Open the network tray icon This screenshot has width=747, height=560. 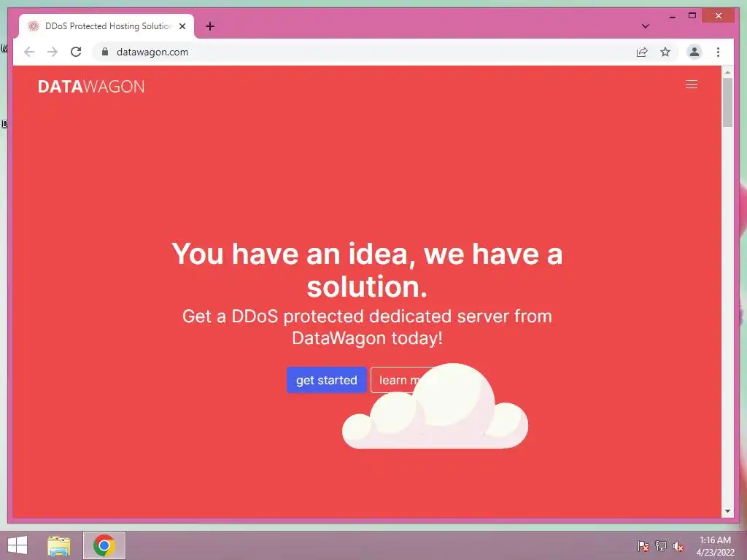tap(660, 545)
